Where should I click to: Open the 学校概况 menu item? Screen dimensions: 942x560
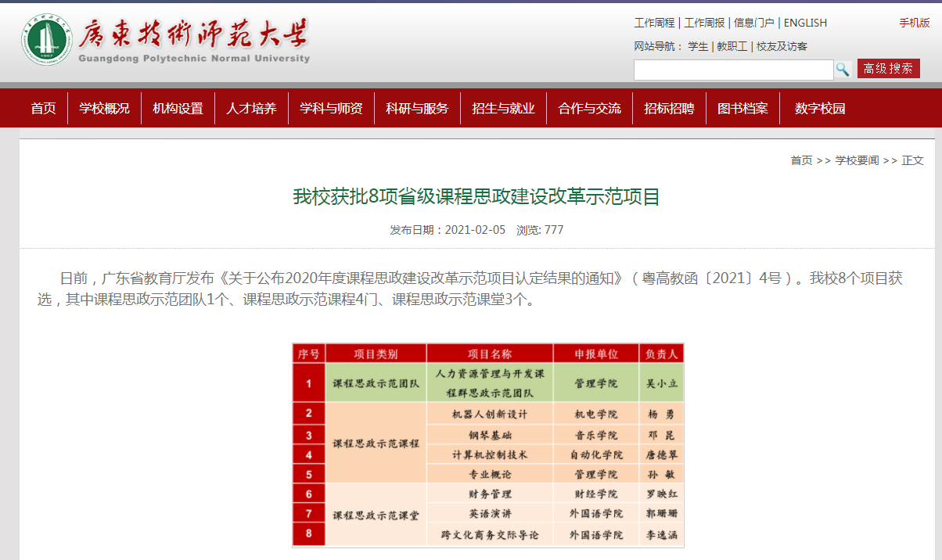[x=104, y=109]
